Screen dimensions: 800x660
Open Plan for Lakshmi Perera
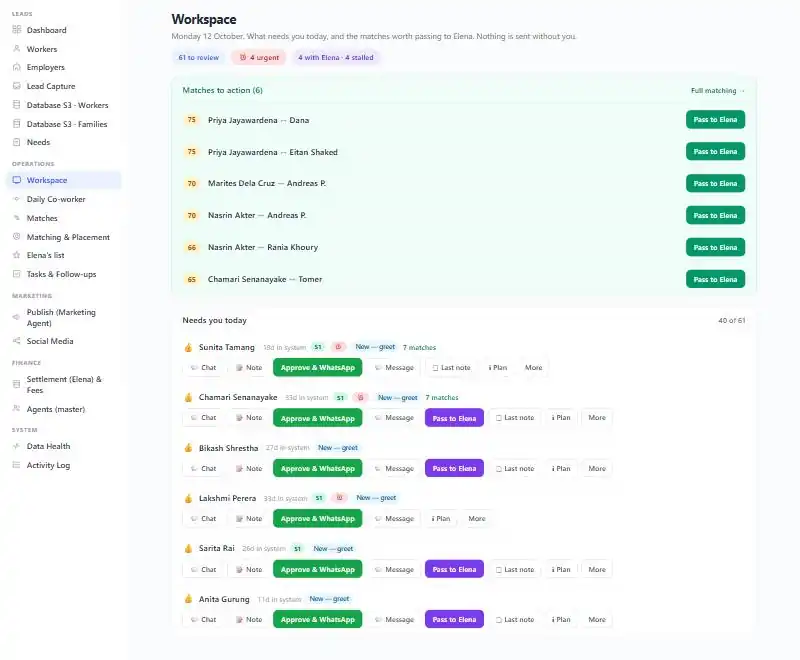pyautogui.click(x=441, y=518)
